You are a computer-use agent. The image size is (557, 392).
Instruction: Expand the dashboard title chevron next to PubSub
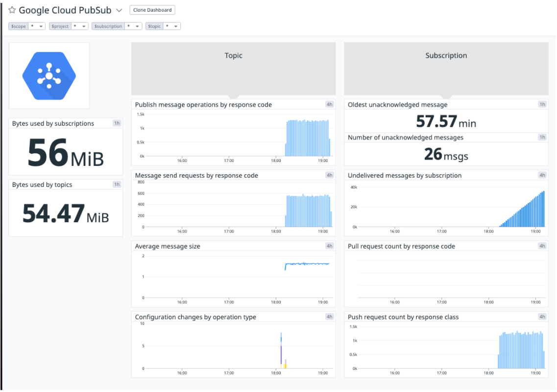tap(119, 10)
